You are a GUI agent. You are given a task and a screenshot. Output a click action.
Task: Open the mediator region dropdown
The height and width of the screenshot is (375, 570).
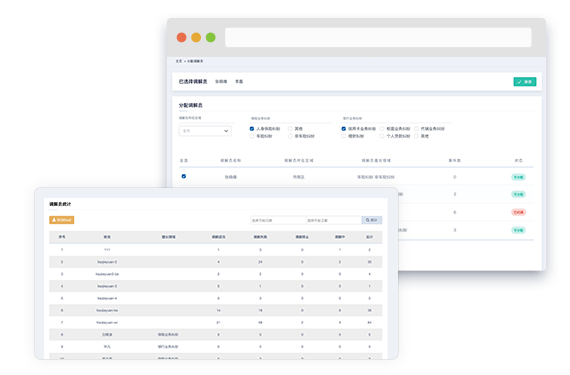(205, 131)
